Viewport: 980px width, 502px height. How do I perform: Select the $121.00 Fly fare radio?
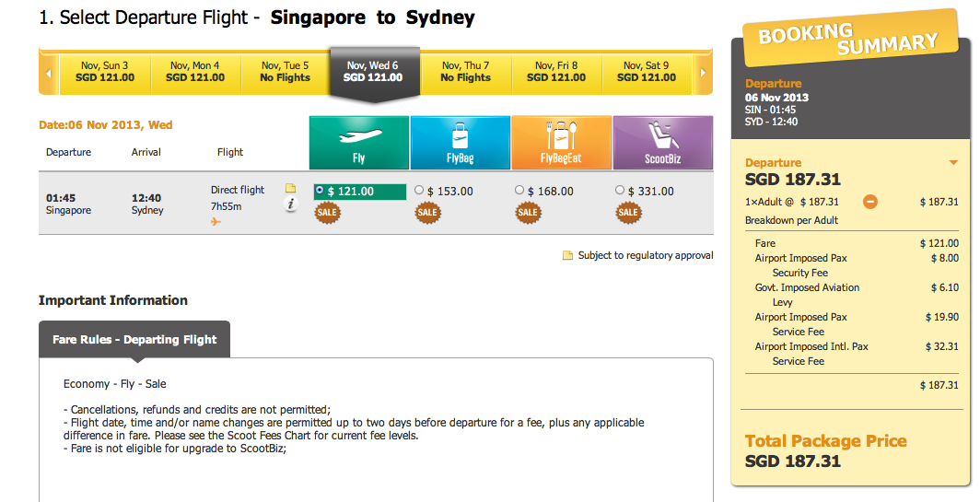320,190
